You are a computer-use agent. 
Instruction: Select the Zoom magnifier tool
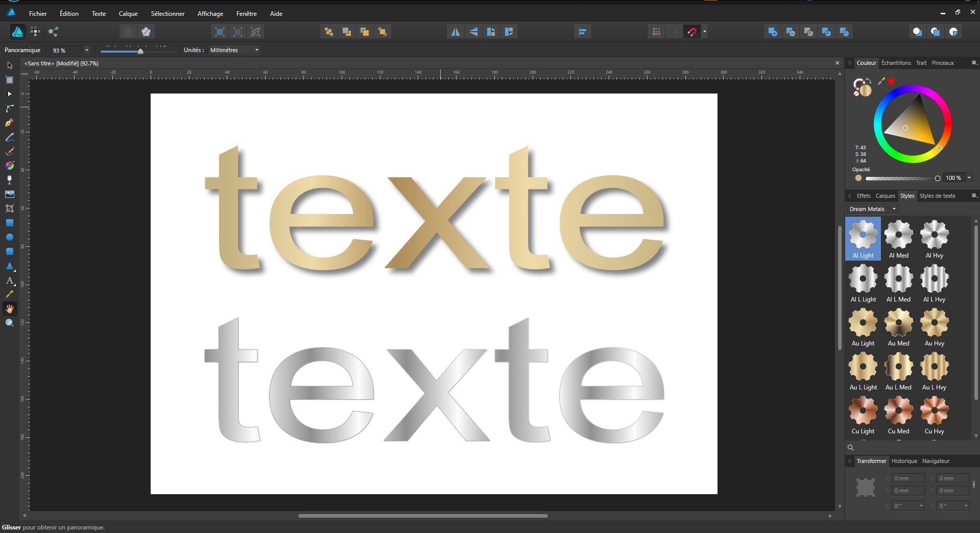click(10, 323)
